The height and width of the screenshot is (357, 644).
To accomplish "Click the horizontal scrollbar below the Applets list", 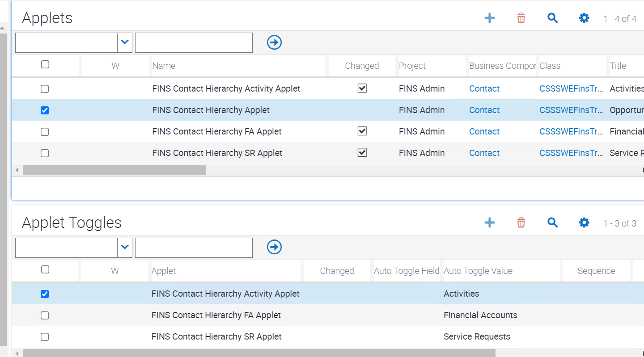I will [114, 170].
